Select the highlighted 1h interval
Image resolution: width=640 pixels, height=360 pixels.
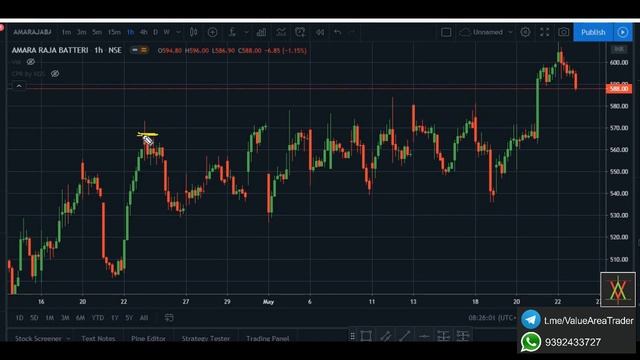(x=131, y=32)
